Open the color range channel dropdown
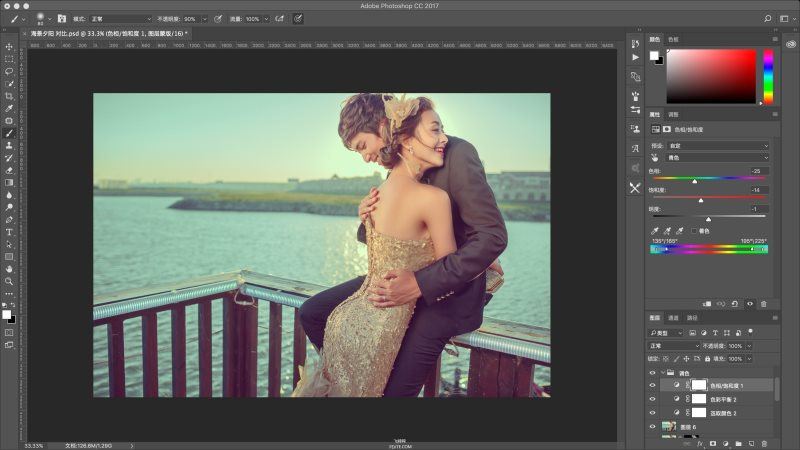 (718, 158)
